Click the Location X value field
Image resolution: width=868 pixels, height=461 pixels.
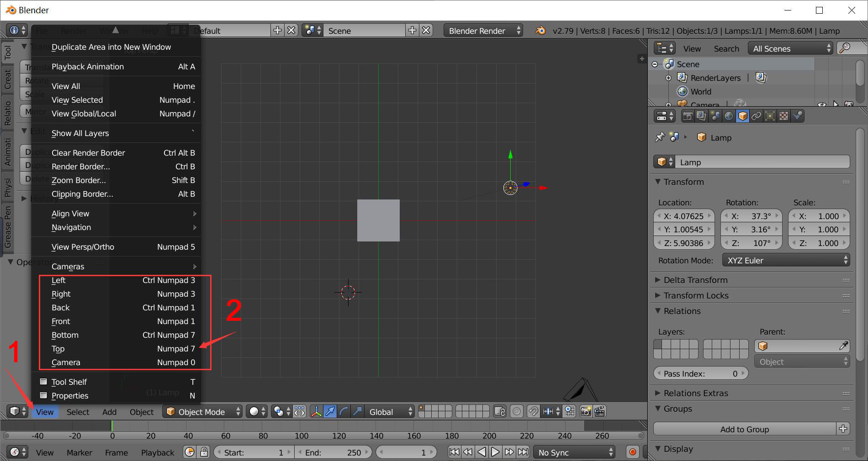(684, 216)
